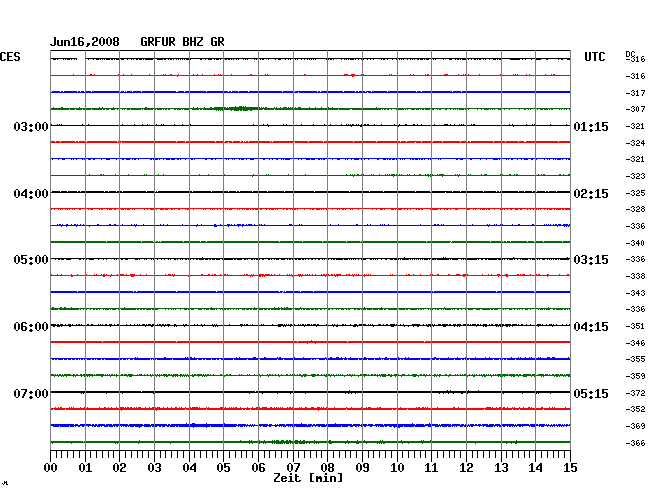Click the DC offset value -352
The image size is (650, 494).
point(635,409)
